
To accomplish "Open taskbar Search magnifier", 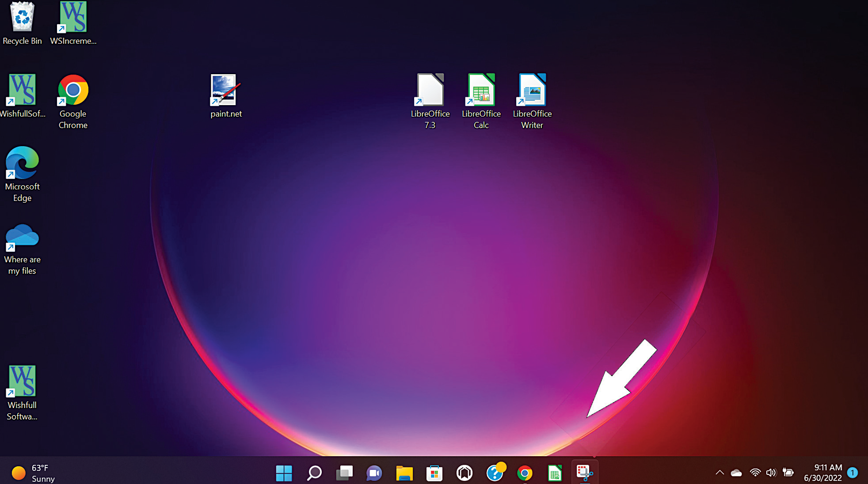I will [x=314, y=473].
